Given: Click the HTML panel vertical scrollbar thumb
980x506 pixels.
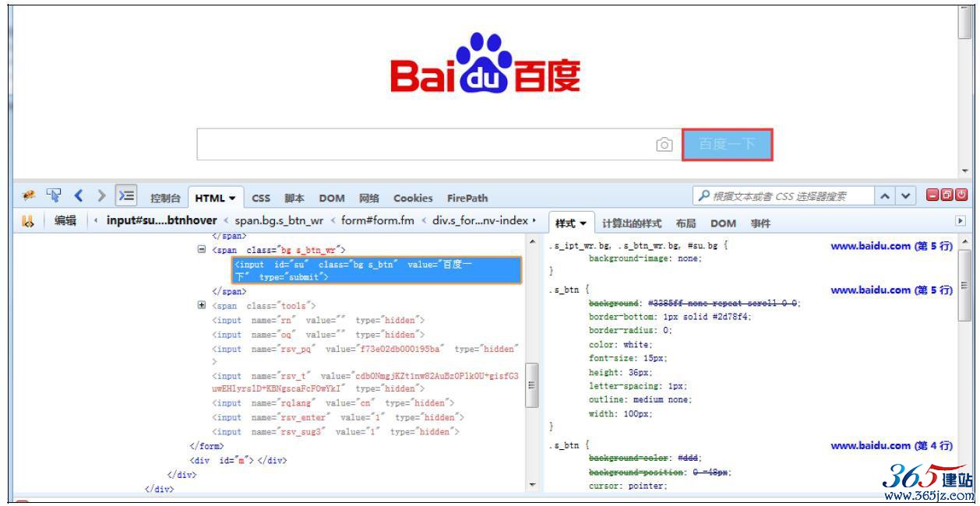Looking at the screenshot, I should 532,385.
